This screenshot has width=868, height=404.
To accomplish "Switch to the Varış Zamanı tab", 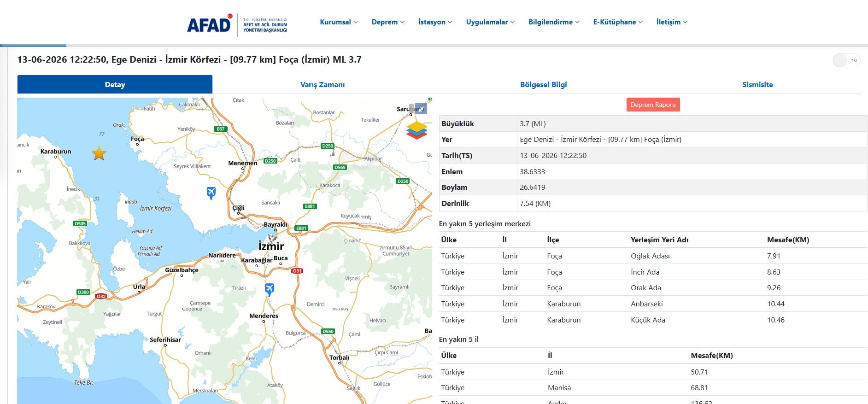I will [323, 84].
